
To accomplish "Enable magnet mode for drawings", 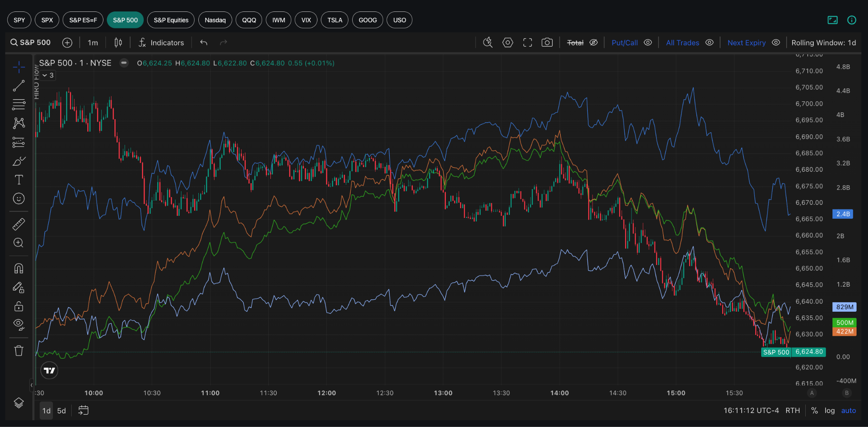I will pos(19,268).
